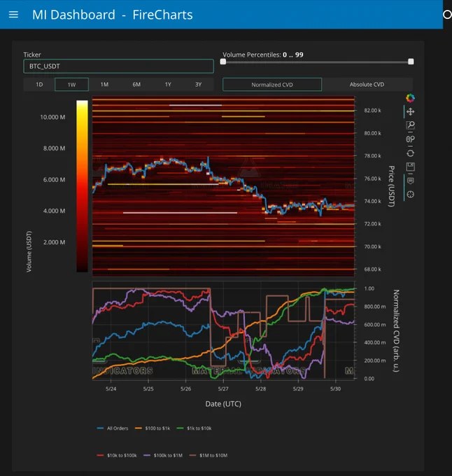This screenshot has height=476, width=452.
Task: Select the 3Y timeframe
Action: point(198,85)
